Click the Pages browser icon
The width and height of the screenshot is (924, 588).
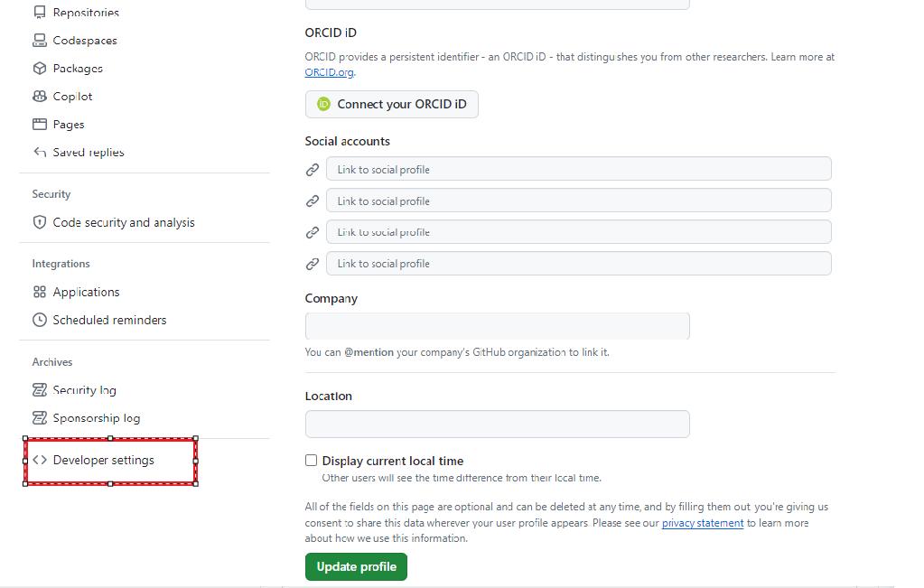click(x=38, y=124)
